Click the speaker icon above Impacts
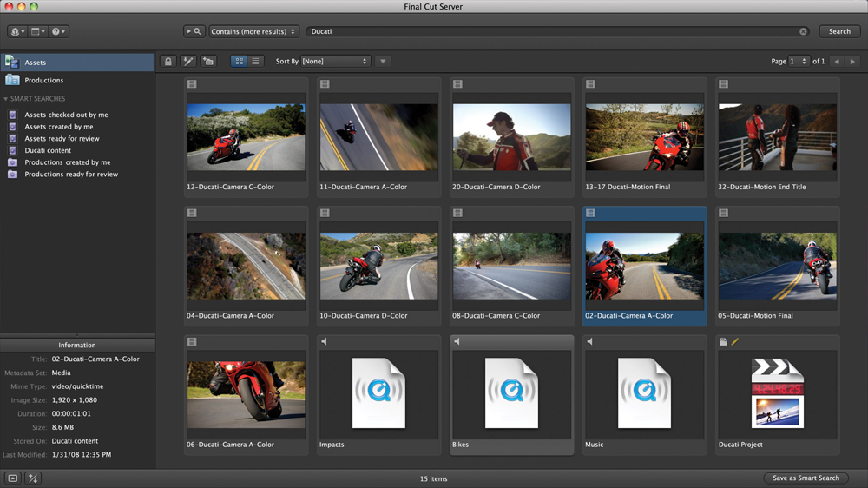This screenshot has height=488, width=868. [325, 342]
